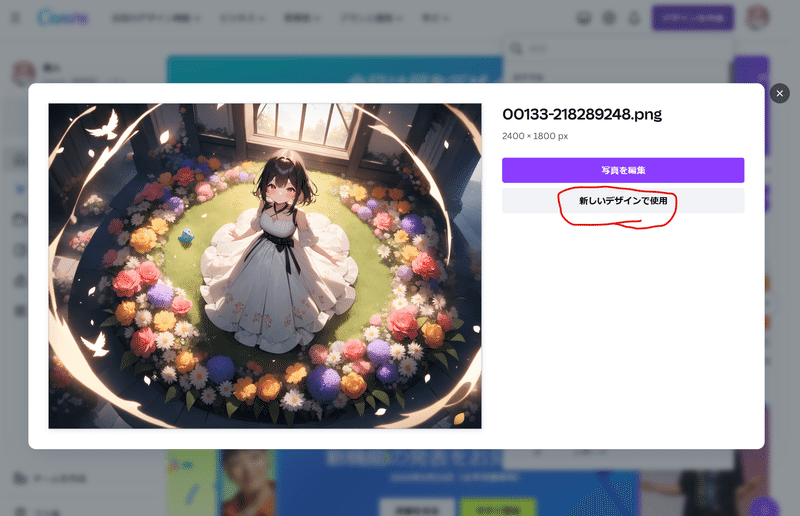Focus the blurred search field behind dialog
The image size is (800, 516).
click(x=618, y=48)
